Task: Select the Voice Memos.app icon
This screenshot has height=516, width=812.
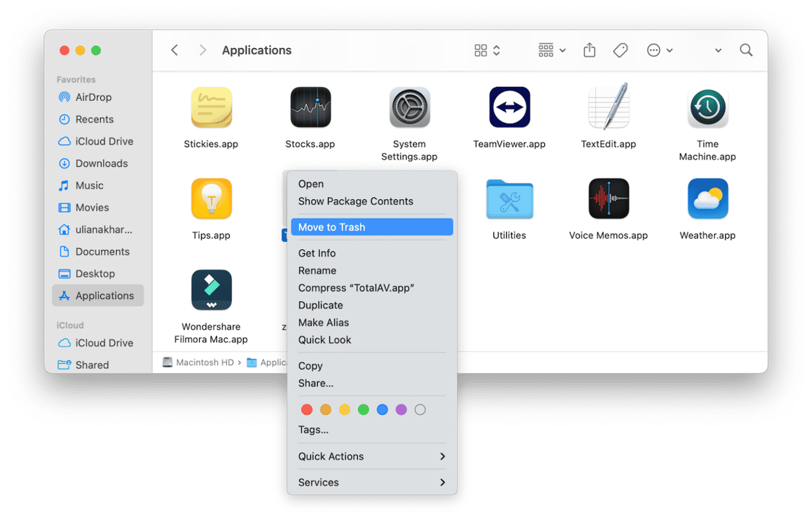Action: pos(608,199)
